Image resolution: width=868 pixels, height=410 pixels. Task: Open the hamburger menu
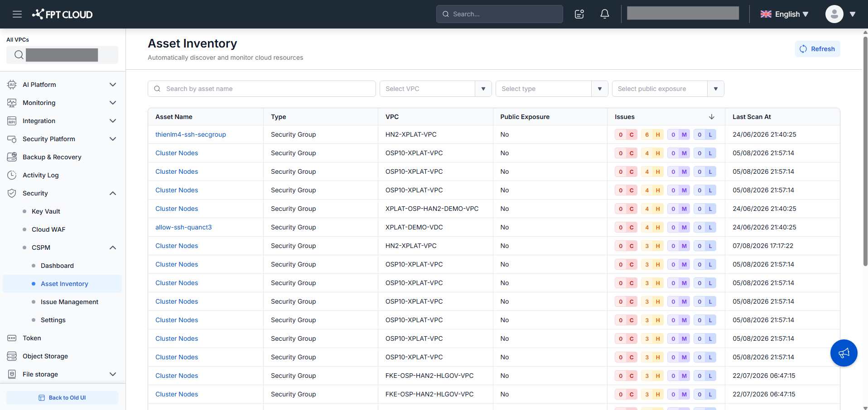point(17,14)
